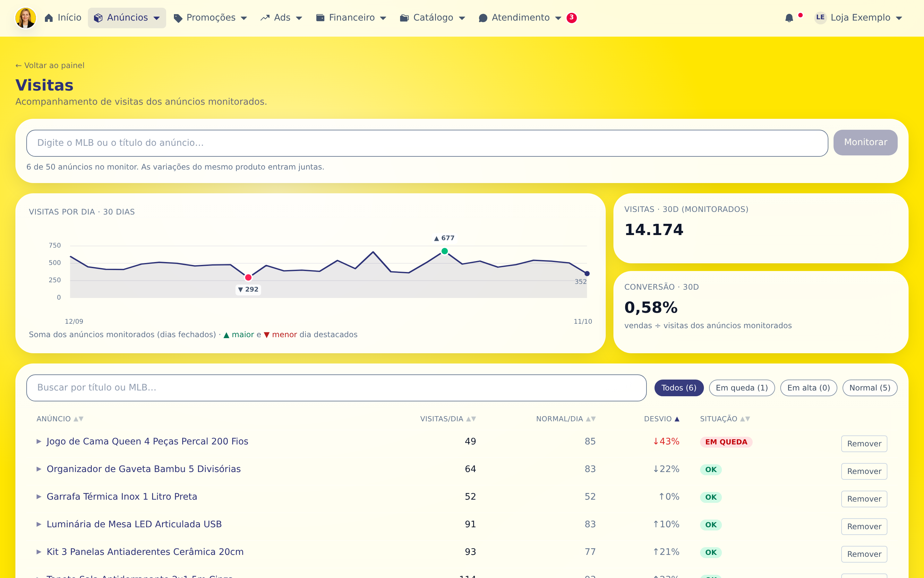Click the user profile avatar photo
This screenshot has height=578, width=924.
coord(26,18)
